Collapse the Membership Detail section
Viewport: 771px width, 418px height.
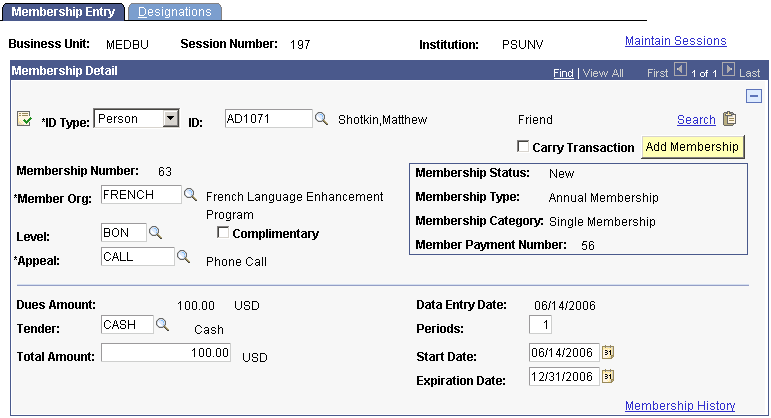point(754,96)
